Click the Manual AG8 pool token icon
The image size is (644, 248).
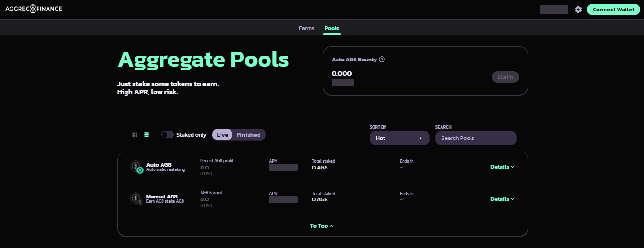coord(136,199)
